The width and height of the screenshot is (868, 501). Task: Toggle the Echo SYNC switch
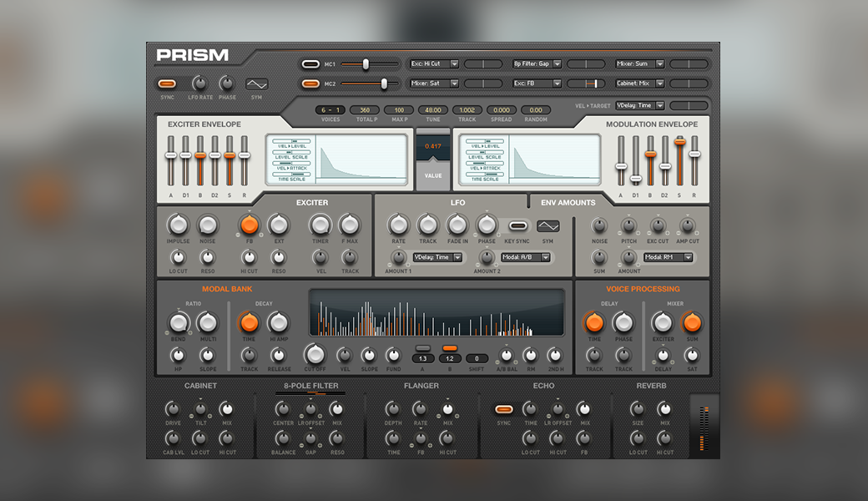tap(504, 410)
